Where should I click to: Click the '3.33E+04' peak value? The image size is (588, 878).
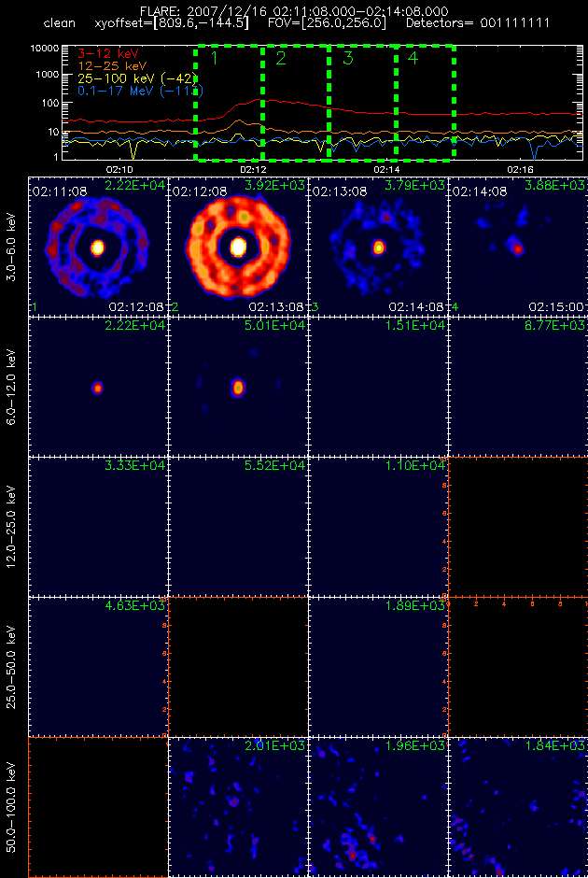pos(134,465)
